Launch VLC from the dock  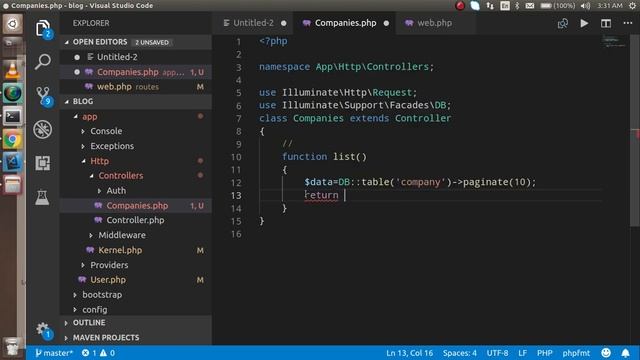tap(12, 70)
